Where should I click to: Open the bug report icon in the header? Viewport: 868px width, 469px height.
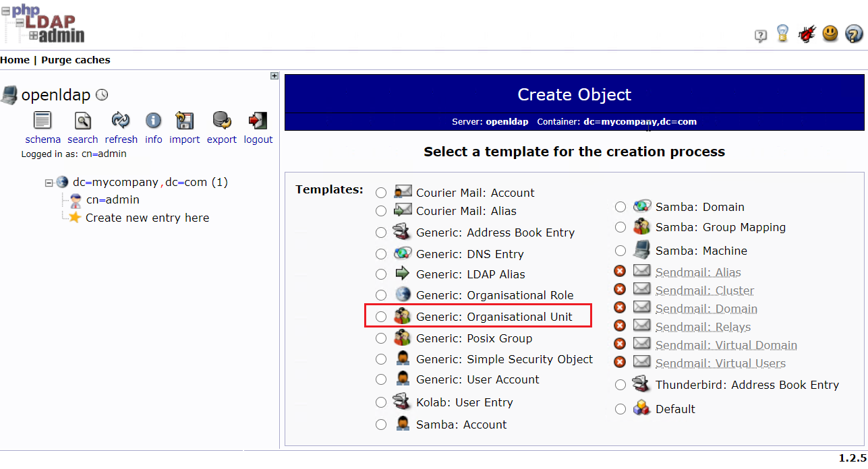coord(807,33)
